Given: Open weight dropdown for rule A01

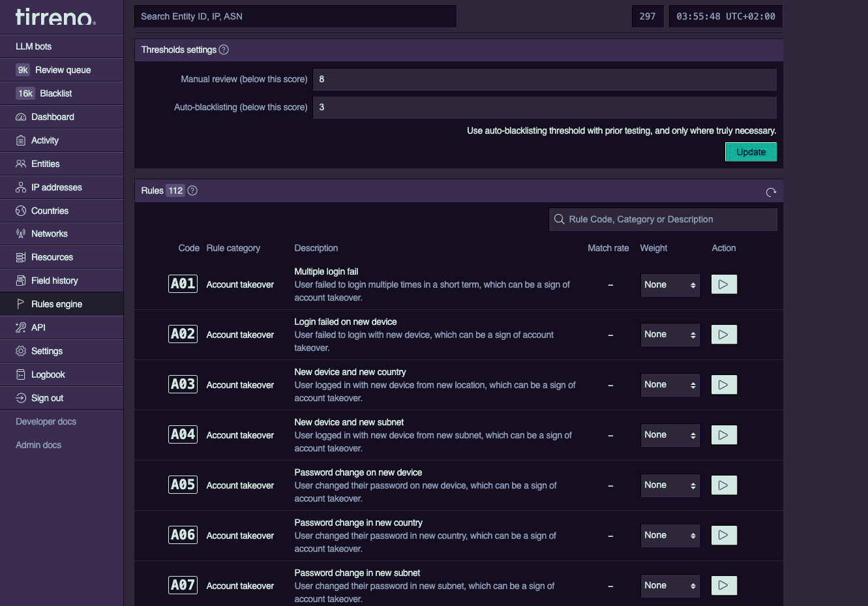Looking at the screenshot, I should point(670,285).
